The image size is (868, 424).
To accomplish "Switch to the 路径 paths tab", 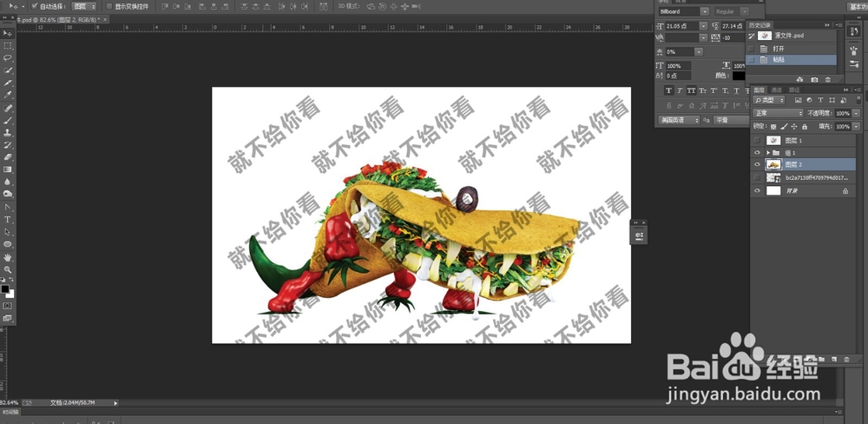I will [x=794, y=89].
